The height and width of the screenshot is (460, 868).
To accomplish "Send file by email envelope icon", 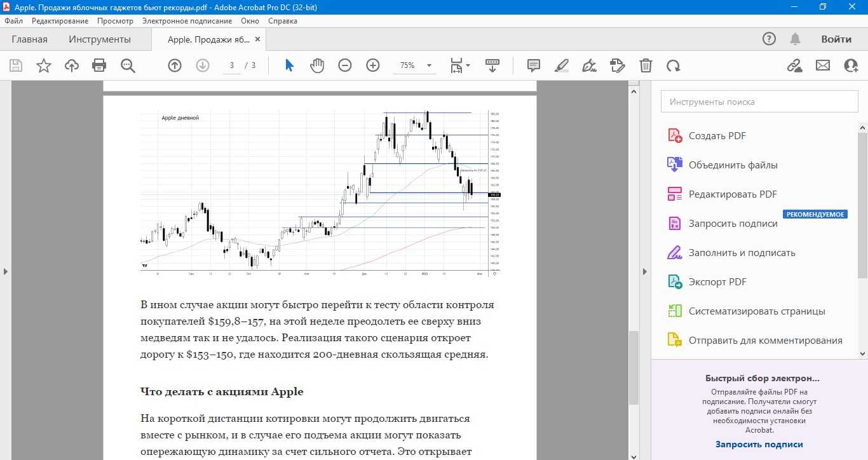I will [x=823, y=65].
